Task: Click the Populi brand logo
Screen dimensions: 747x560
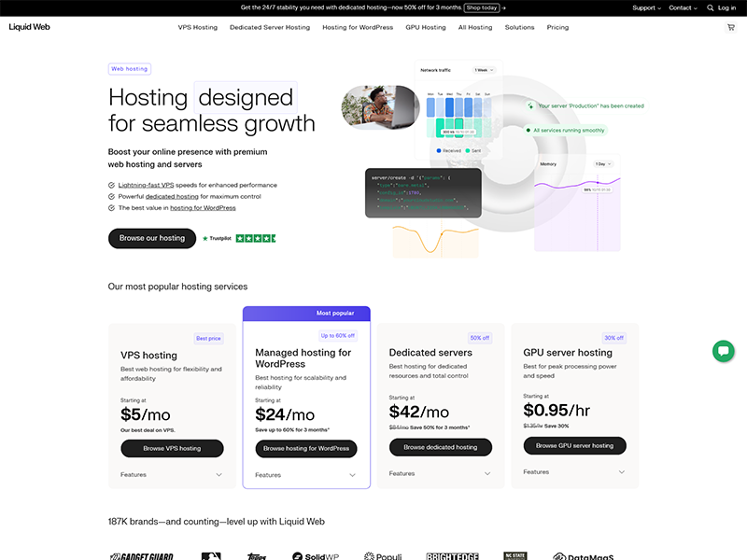Action: [x=383, y=556]
